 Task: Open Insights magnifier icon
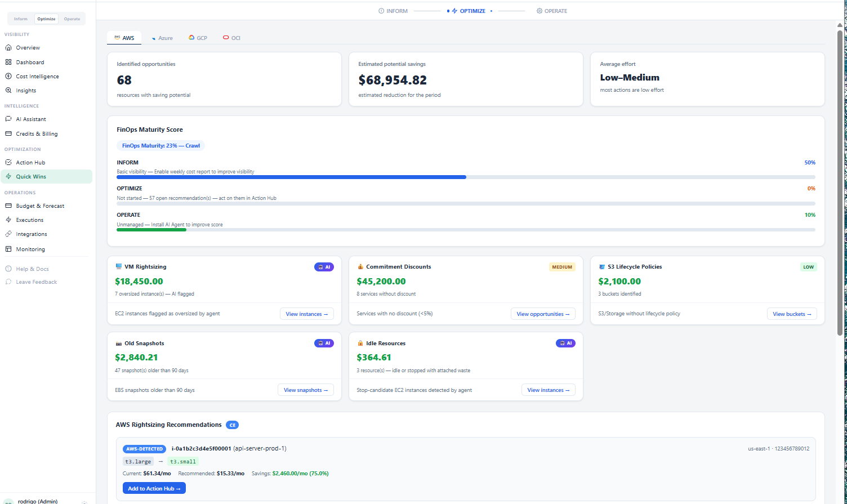(x=8, y=90)
